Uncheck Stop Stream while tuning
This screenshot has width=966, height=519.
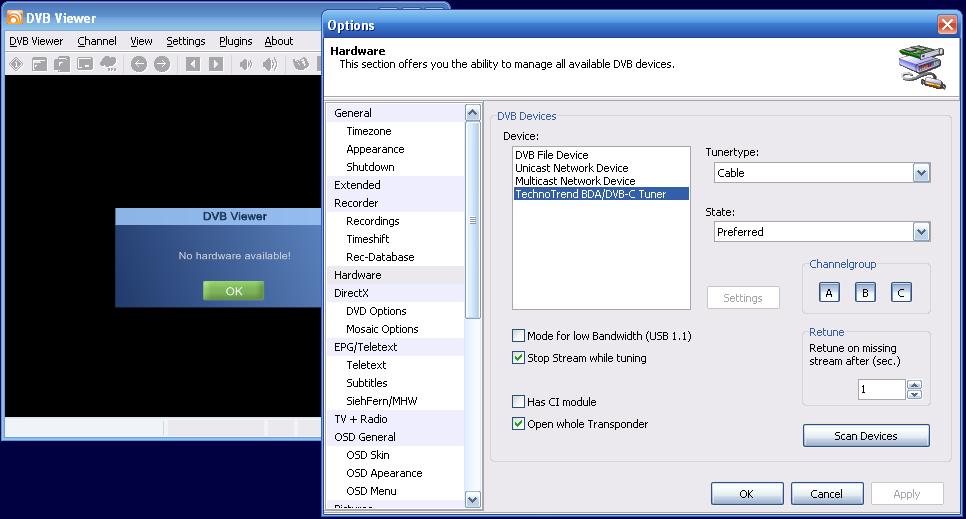point(518,358)
